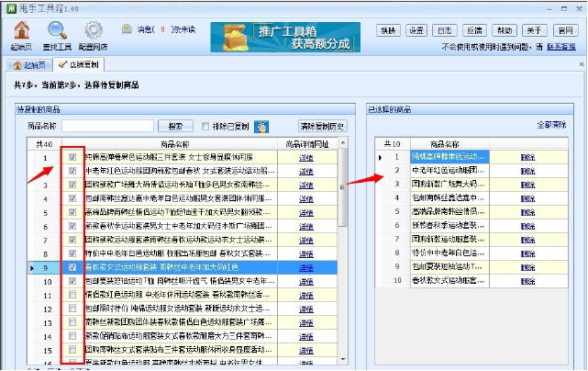The height and width of the screenshot is (371, 588).
Task: Open the 查找工具 magnifier icon
Action: pyautogui.click(x=57, y=30)
